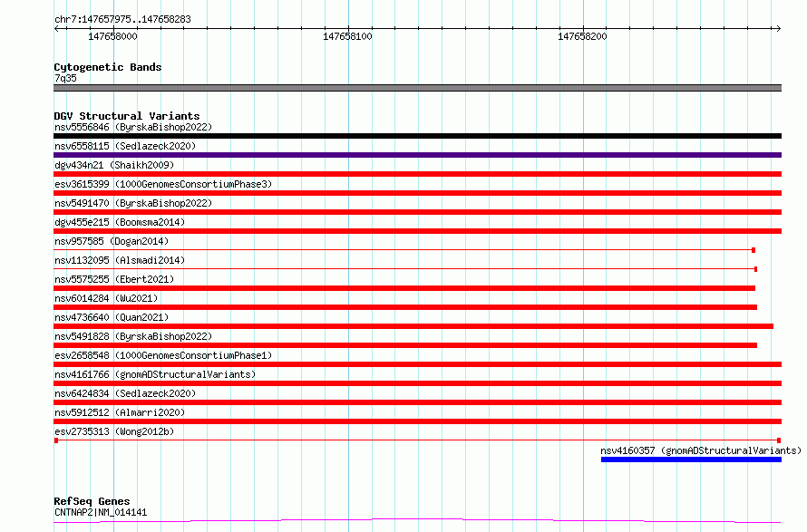
Task: Click the 7q35 band label
Action: point(65,78)
